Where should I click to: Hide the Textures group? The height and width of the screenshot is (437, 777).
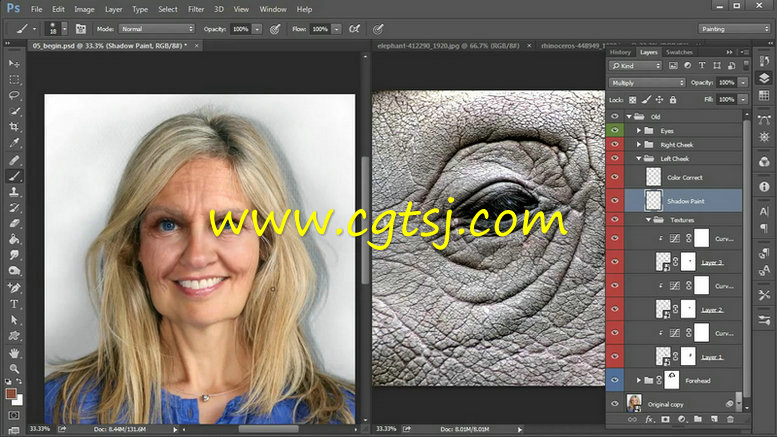[614, 219]
